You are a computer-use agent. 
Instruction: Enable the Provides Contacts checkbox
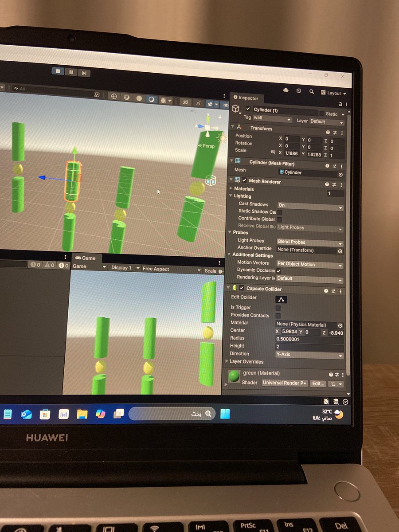pos(278,316)
